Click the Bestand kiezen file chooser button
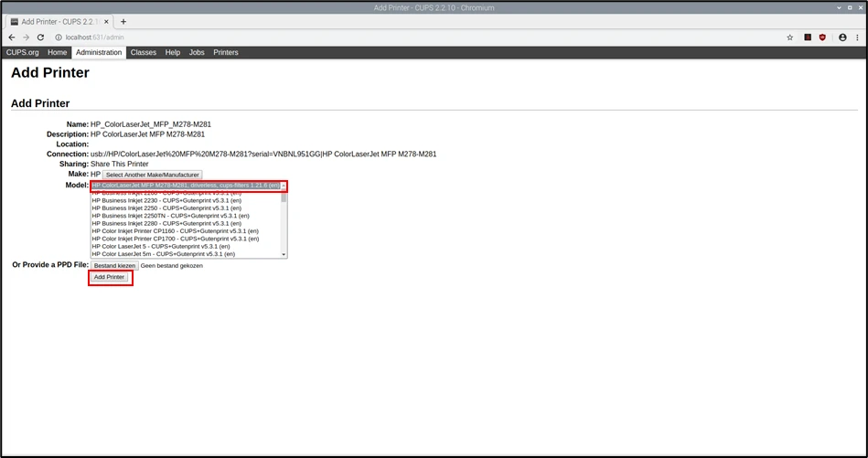Image resolution: width=868 pixels, height=458 pixels. [x=114, y=265]
